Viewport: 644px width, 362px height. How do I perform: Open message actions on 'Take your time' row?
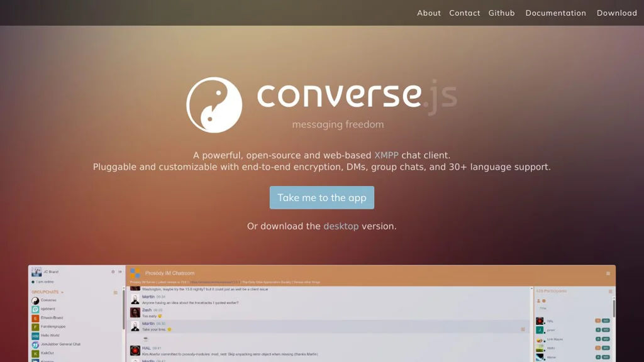523,329
